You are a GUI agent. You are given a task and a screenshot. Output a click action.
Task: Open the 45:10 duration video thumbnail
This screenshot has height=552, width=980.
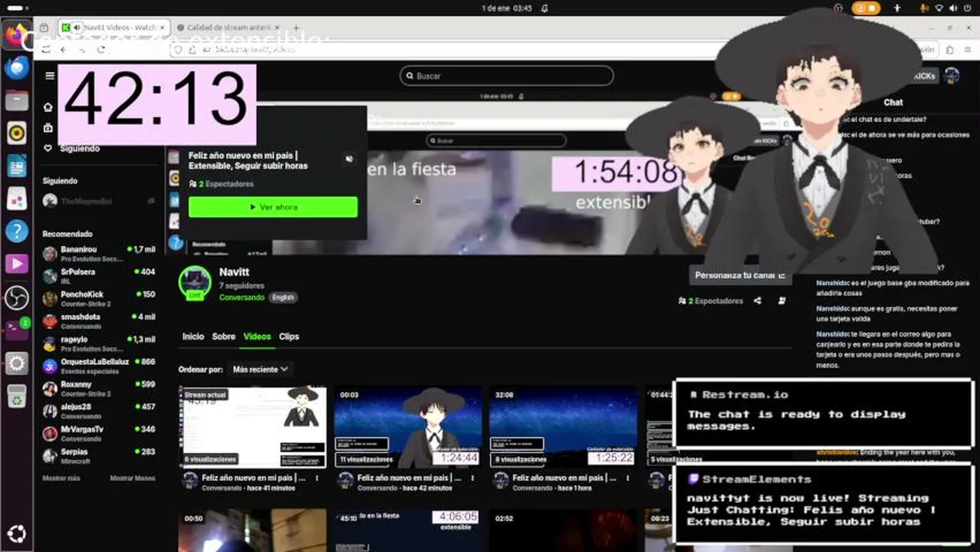(x=409, y=530)
